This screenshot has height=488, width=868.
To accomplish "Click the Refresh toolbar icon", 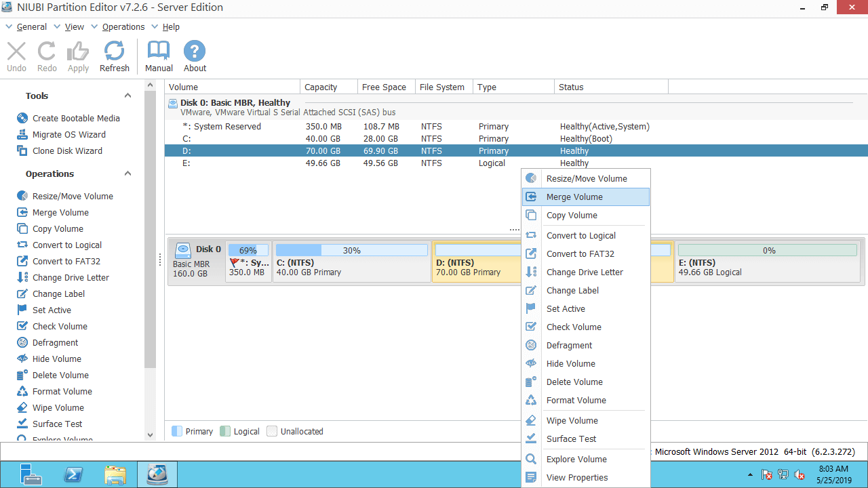I will (x=114, y=57).
